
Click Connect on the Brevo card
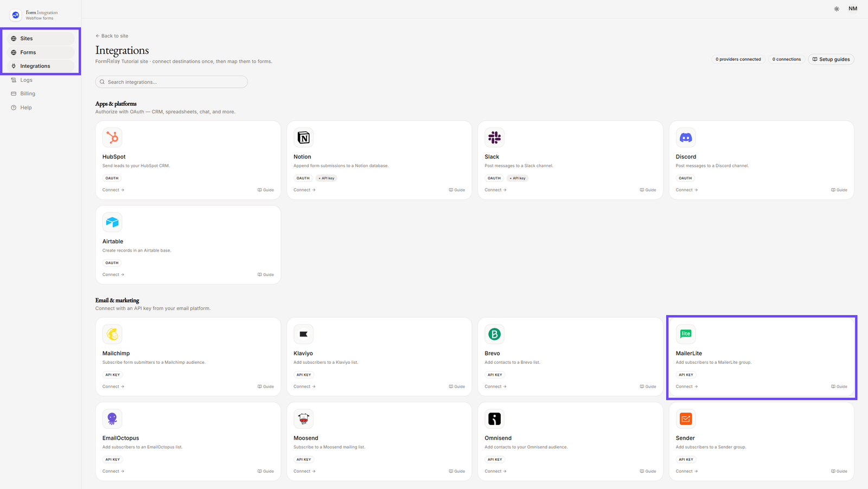(495, 387)
